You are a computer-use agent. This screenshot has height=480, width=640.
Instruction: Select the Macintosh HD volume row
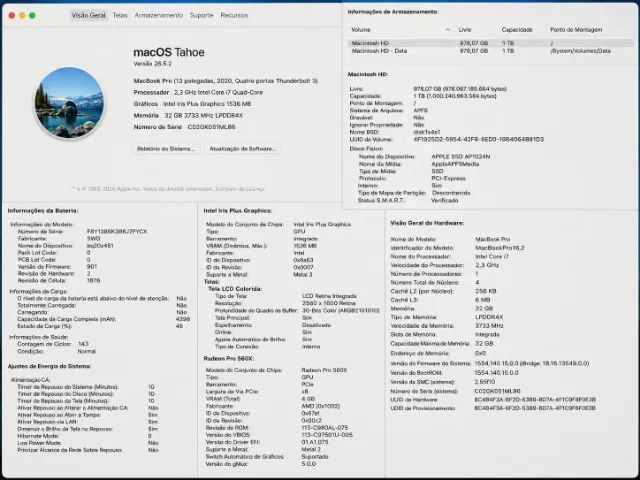490,43
